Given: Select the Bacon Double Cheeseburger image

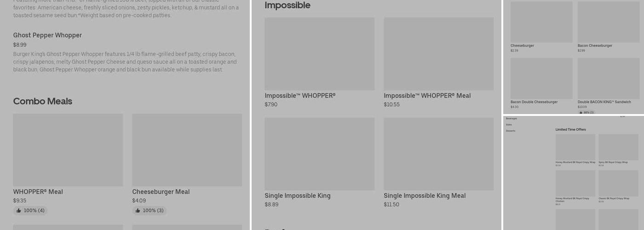Looking at the screenshot, I should click(541, 78).
